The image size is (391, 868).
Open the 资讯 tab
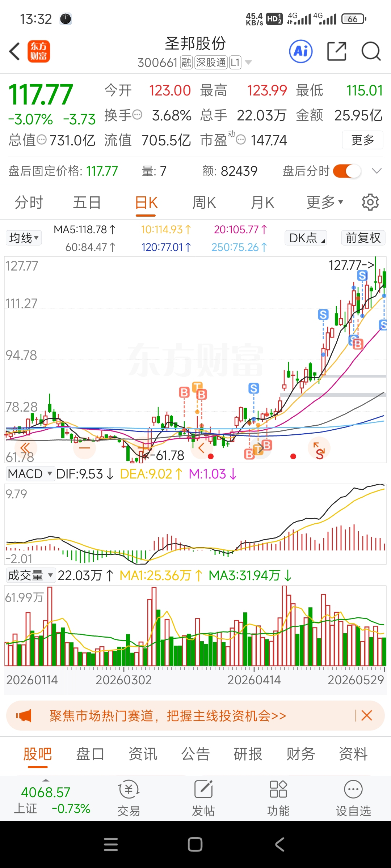coord(143,754)
